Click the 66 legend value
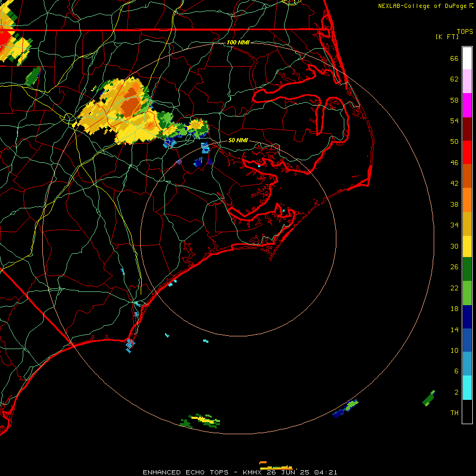 tap(454, 59)
